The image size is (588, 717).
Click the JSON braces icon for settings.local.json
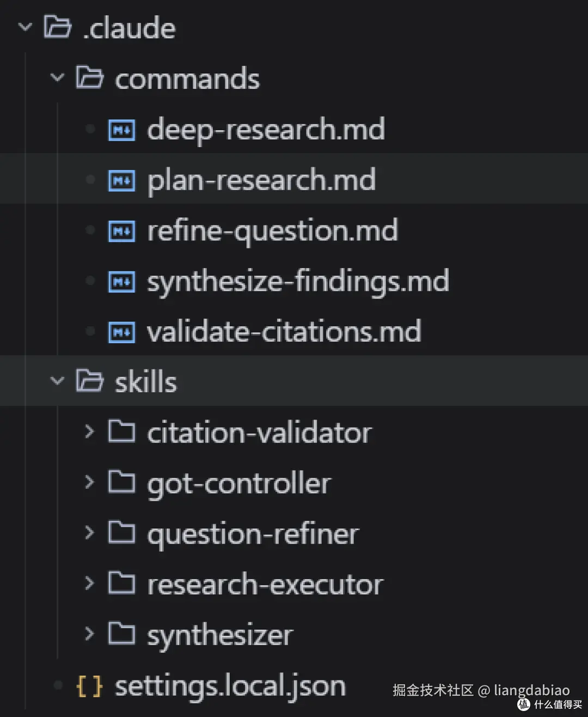(x=89, y=685)
